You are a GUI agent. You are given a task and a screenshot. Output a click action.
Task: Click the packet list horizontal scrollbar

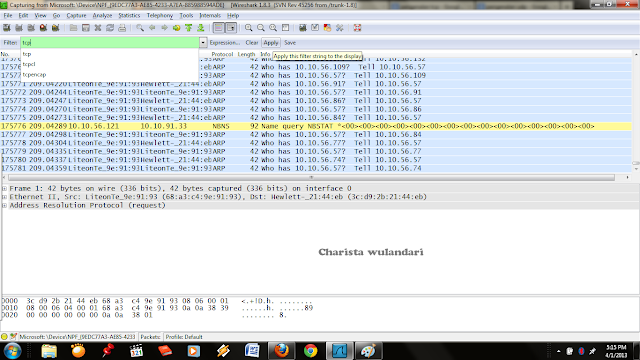tap(311, 178)
